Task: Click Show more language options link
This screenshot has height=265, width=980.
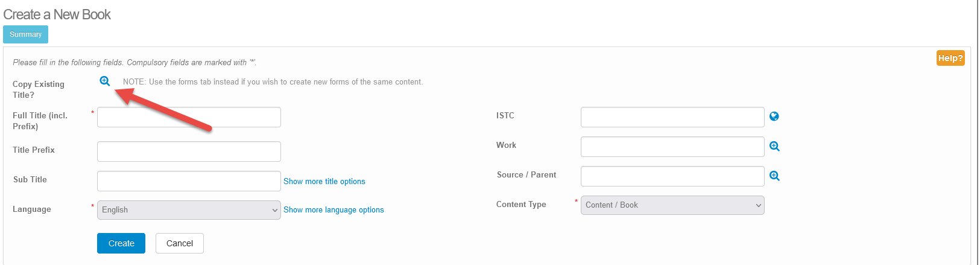Action: click(334, 209)
